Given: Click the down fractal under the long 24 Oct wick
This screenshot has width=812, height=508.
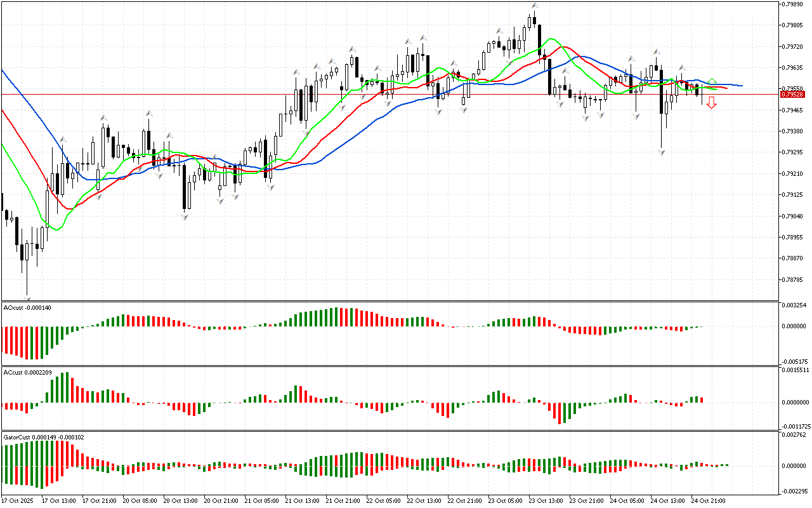Looking at the screenshot, I should (662, 152).
